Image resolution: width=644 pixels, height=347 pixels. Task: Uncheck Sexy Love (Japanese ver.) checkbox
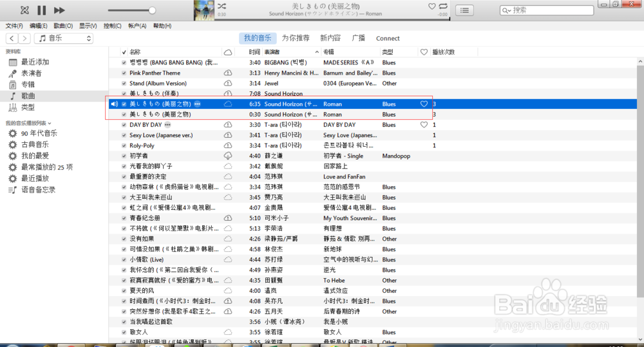tap(124, 135)
